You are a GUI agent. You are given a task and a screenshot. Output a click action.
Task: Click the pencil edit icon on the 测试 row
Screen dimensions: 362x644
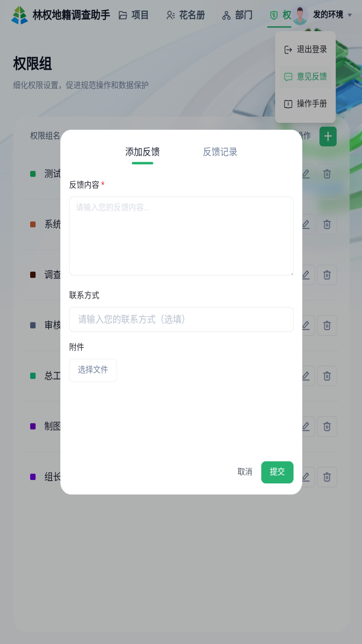(x=306, y=174)
